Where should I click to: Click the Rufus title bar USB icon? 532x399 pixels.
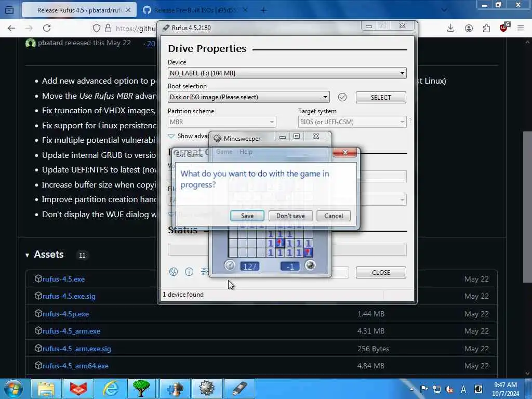point(166,28)
